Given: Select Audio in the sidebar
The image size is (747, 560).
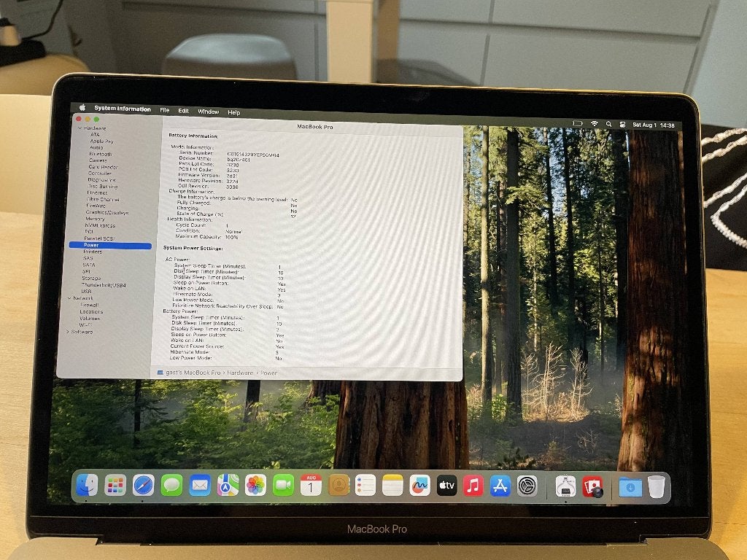Looking at the screenshot, I should tap(96, 147).
